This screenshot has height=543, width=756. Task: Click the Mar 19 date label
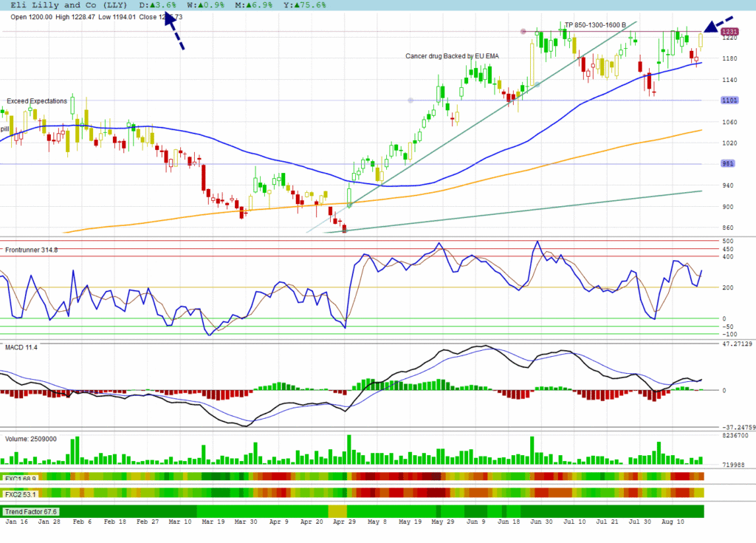pyautogui.click(x=213, y=522)
